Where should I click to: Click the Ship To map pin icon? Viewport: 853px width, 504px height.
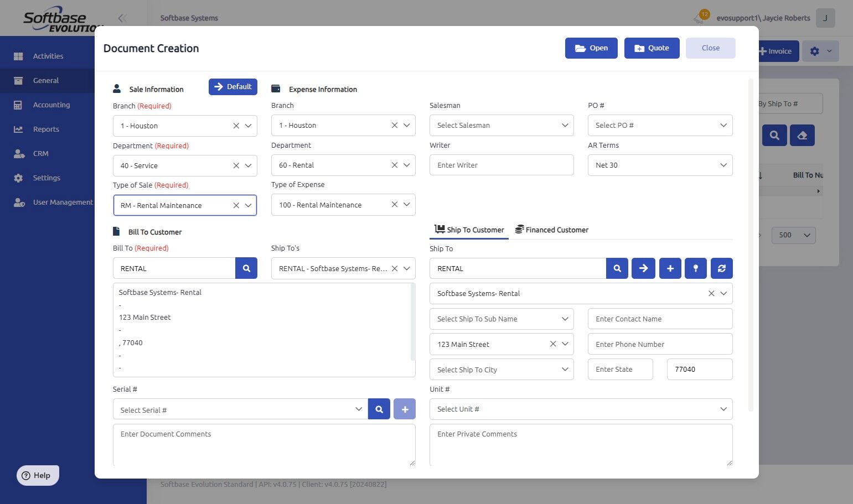696,268
